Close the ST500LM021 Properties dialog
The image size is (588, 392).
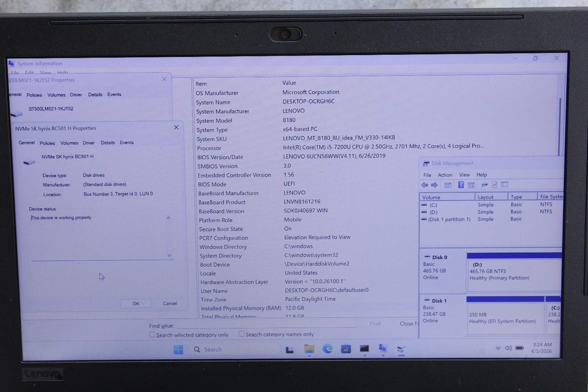(x=164, y=79)
